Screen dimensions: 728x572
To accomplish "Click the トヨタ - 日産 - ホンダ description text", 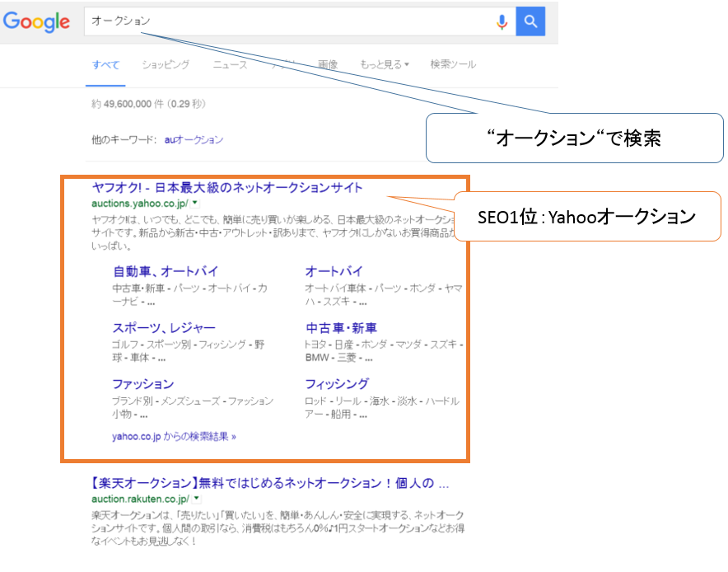I will point(384,351).
